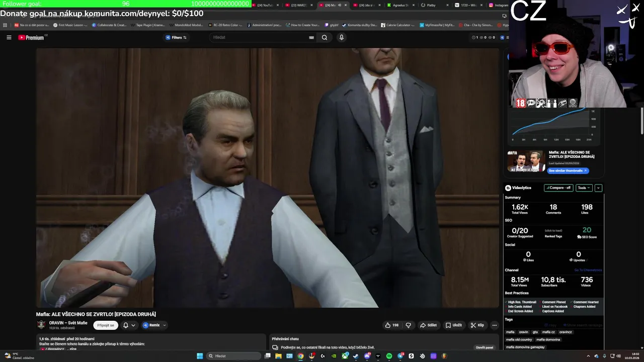Select the 'oravincz' tag chip
Image resolution: width=644 pixels, height=362 pixels.
click(566, 332)
